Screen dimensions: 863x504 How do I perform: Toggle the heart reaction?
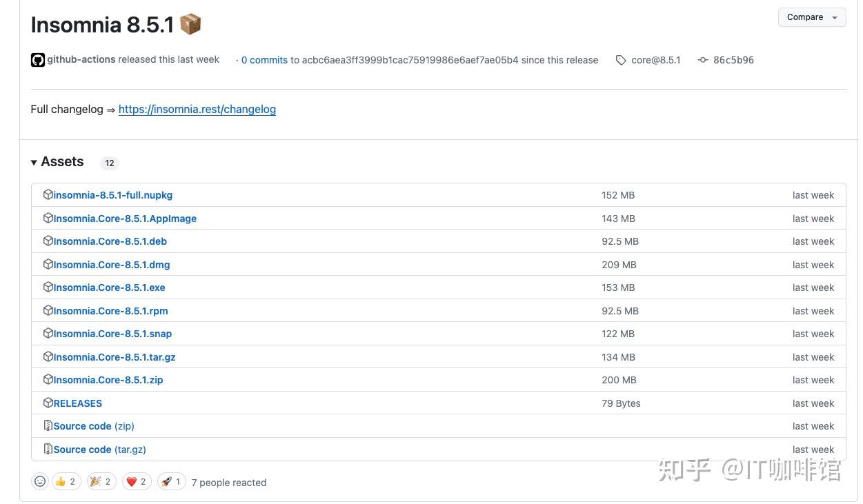(137, 481)
